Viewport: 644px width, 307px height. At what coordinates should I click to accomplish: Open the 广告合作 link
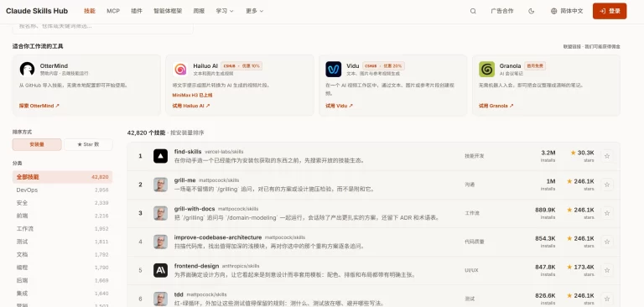tap(502, 11)
